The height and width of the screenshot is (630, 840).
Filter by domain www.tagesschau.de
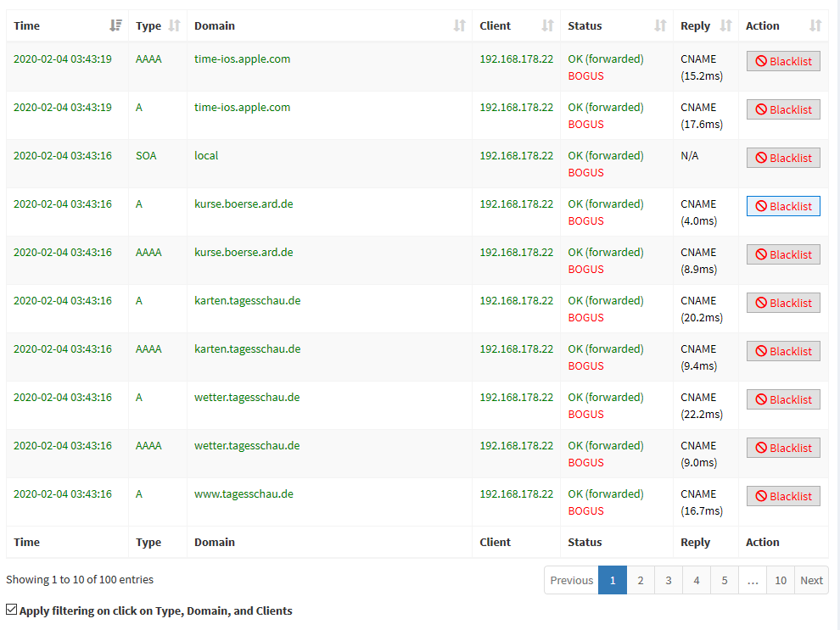(x=244, y=494)
